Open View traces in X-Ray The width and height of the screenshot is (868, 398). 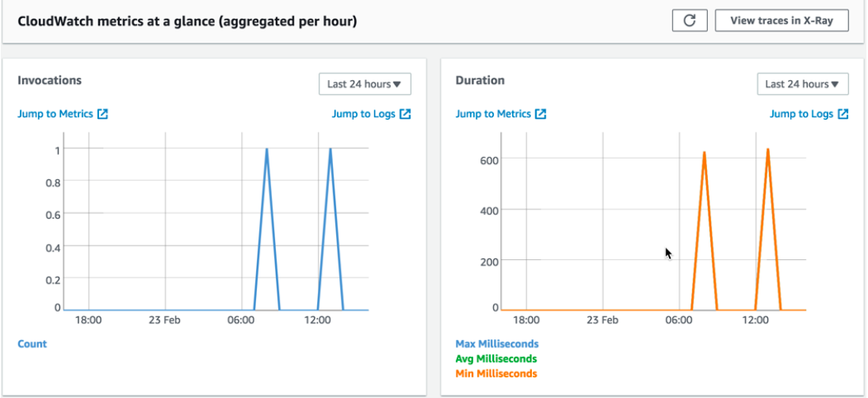click(781, 21)
